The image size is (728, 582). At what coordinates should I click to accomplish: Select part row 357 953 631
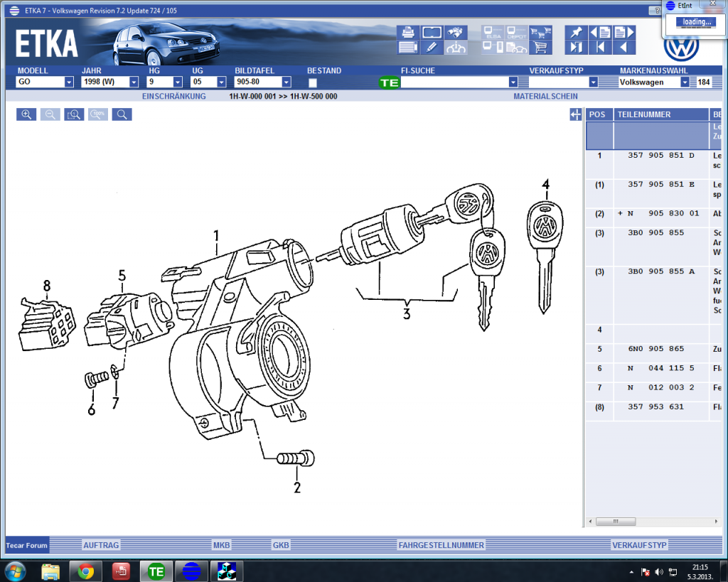point(654,411)
